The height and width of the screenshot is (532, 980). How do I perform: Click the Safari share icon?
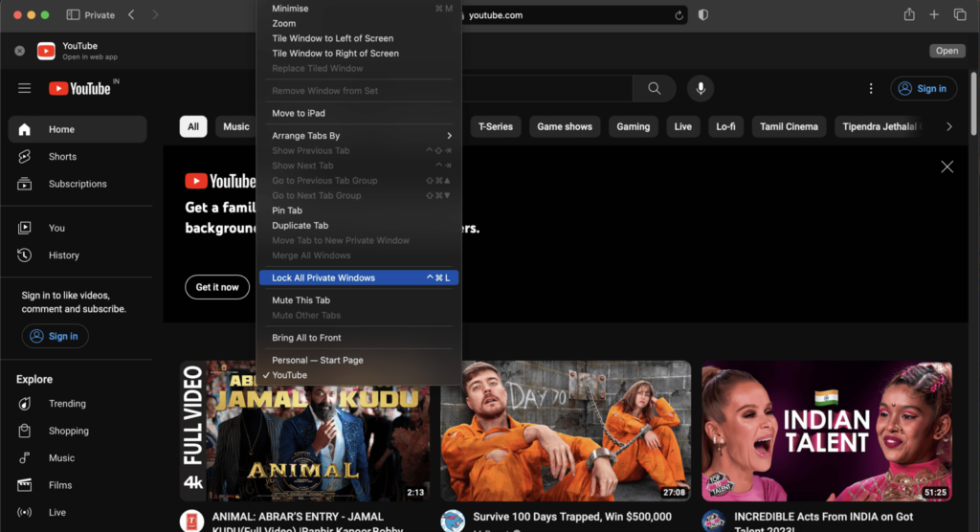click(x=909, y=15)
